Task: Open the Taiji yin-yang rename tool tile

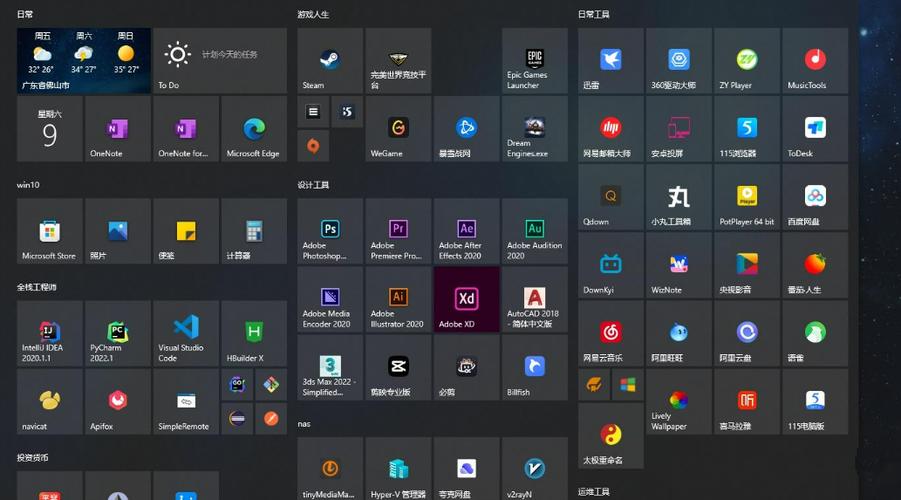Action: click(610, 436)
